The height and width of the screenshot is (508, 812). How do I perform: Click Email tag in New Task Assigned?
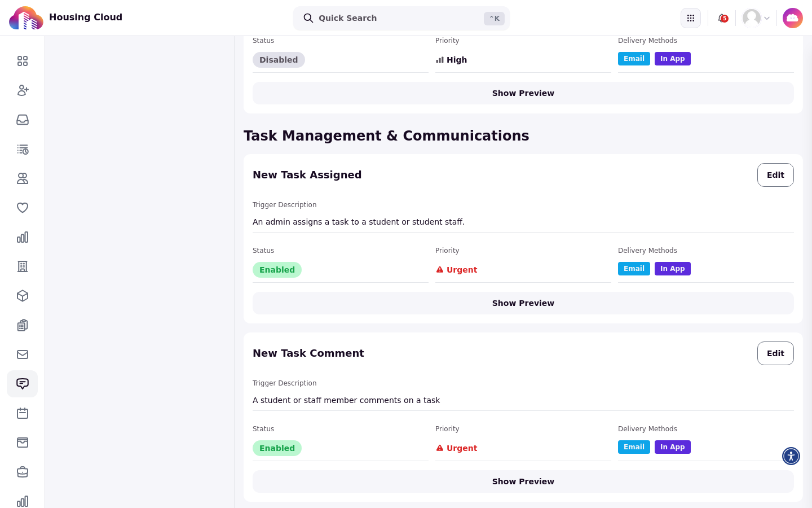(x=634, y=269)
